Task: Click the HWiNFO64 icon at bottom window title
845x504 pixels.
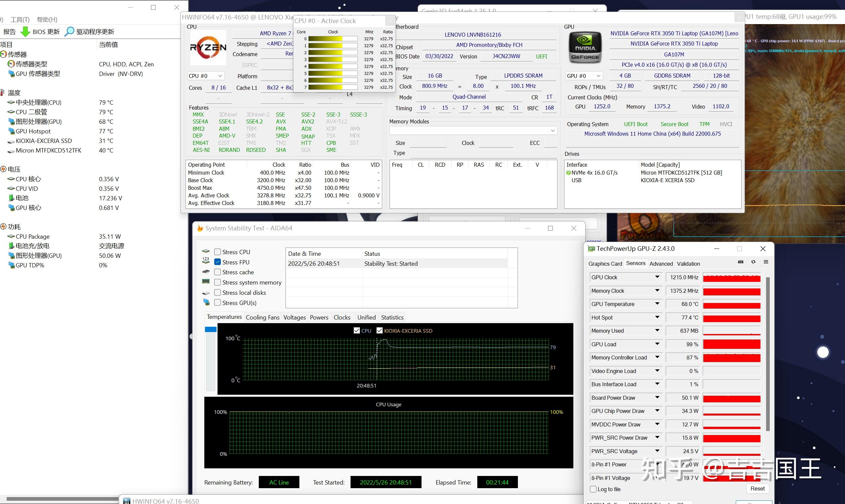Action: tap(127, 501)
